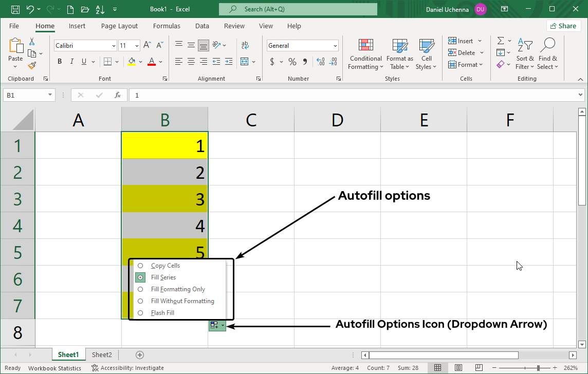Choose the Fill Formatting Only option
Screen dimensions: 588x374
(x=178, y=289)
